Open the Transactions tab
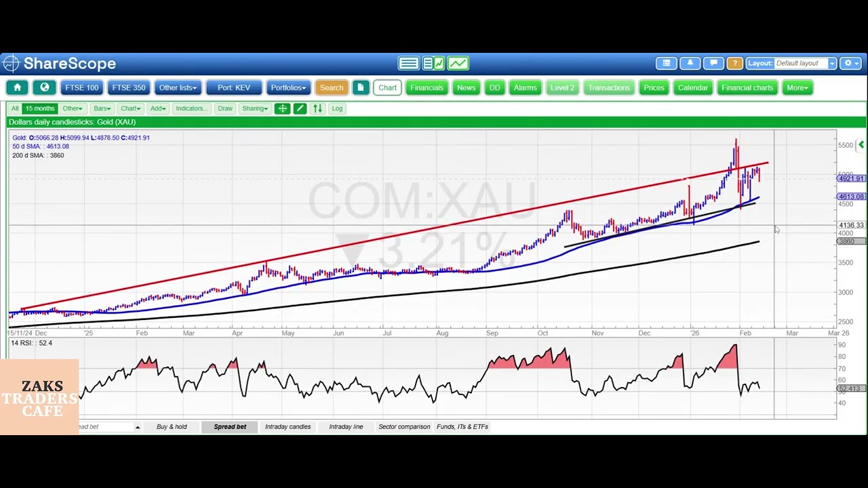Viewport: 868px width, 488px height. click(608, 87)
